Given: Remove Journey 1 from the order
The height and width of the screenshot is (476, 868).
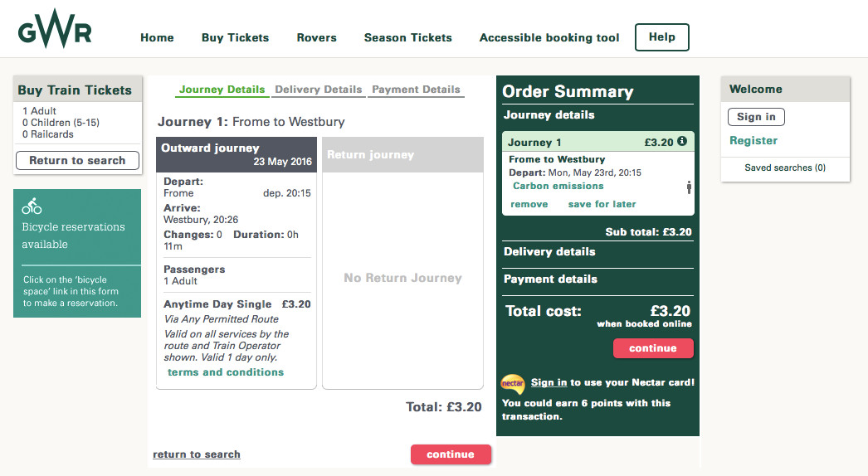Looking at the screenshot, I should coord(529,204).
